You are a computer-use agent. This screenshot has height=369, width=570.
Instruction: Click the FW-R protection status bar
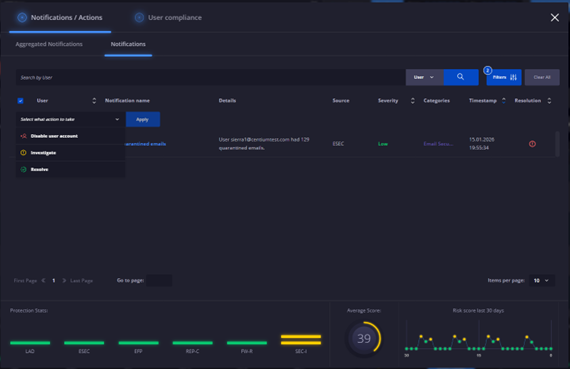point(247,342)
